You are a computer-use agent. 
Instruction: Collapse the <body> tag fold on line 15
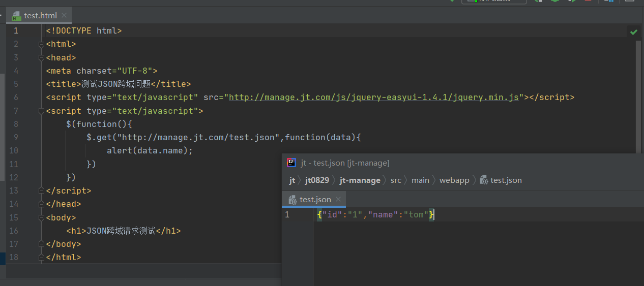tap(41, 217)
